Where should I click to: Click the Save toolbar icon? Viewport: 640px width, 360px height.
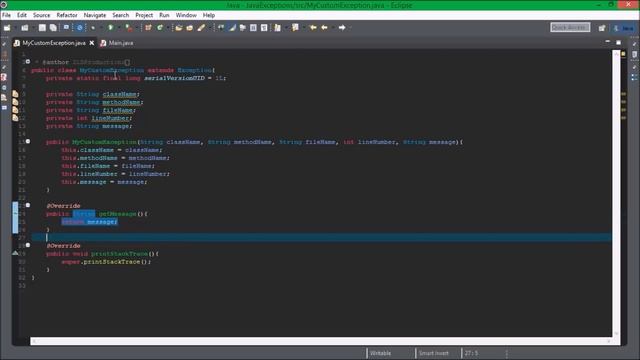pos(42,28)
